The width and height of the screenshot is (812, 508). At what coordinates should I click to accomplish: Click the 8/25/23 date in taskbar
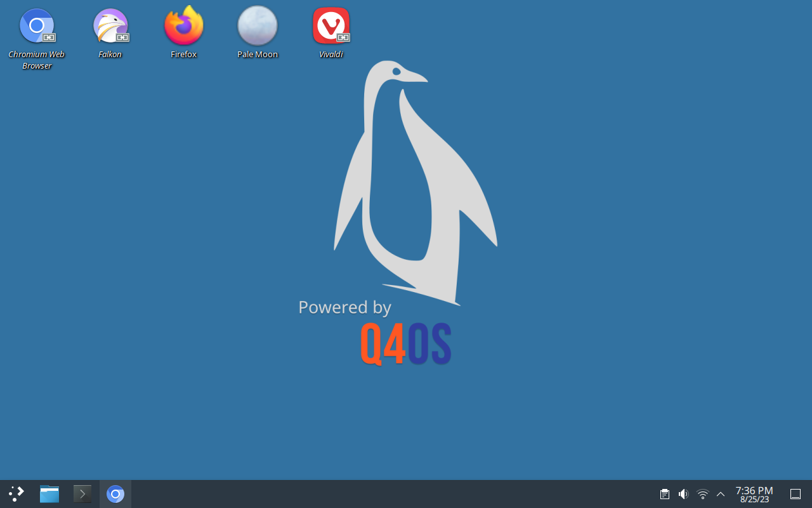click(x=754, y=500)
